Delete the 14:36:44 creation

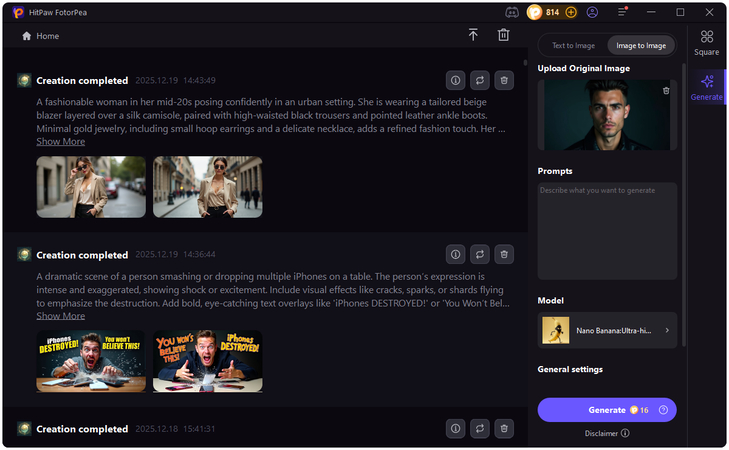click(x=504, y=254)
